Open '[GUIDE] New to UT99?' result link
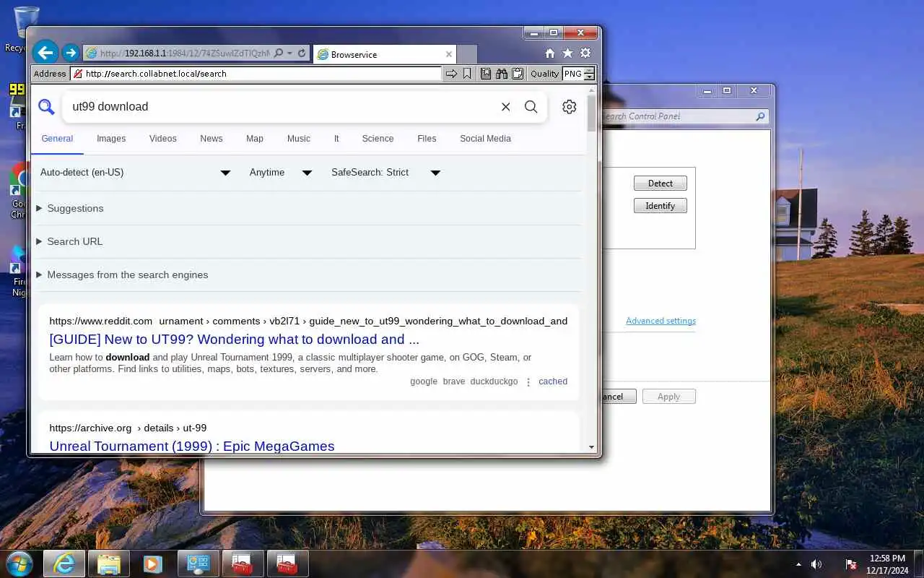This screenshot has width=924, height=578. [x=235, y=340]
